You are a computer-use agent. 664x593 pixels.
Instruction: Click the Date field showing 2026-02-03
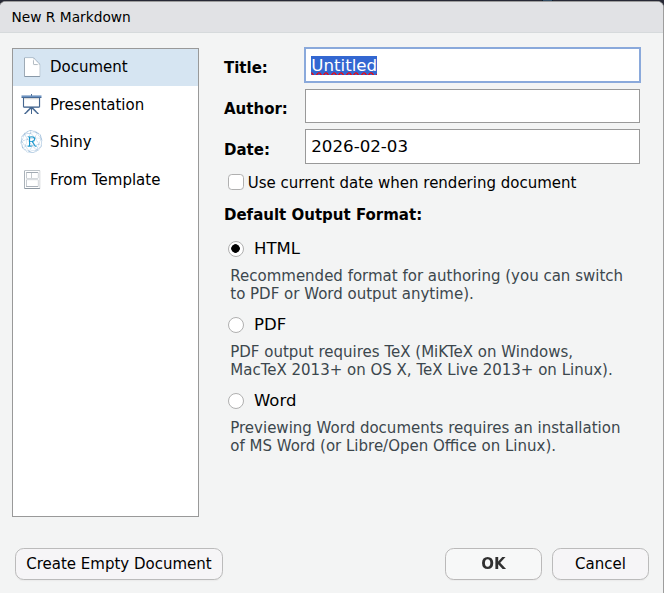(x=472, y=147)
